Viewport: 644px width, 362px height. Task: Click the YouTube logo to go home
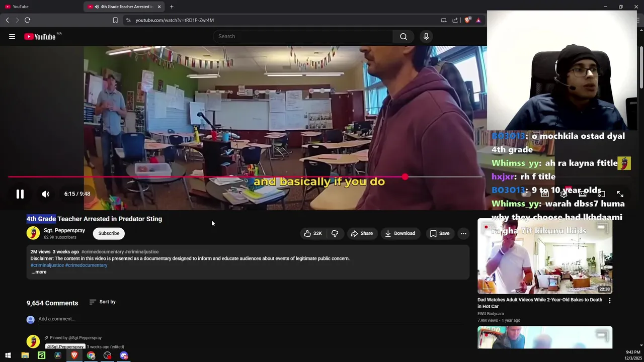pyautogui.click(x=40, y=36)
